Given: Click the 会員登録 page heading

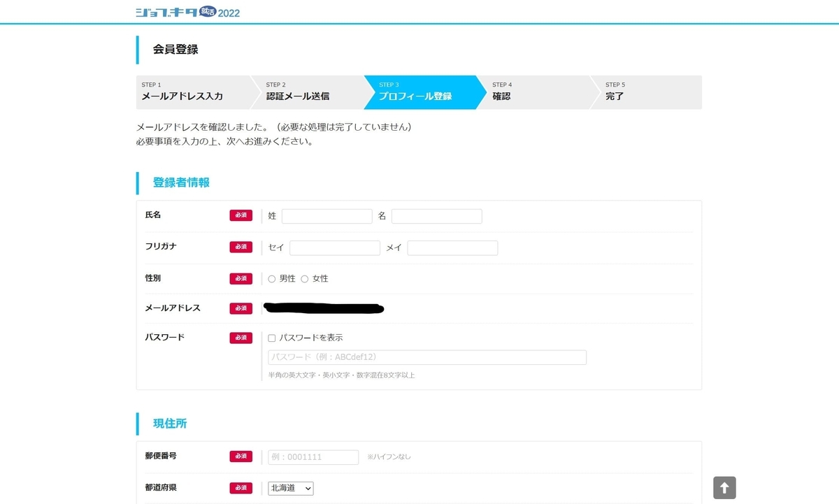Looking at the screenshot, I should pyautogui.click(x=175, y=50).
